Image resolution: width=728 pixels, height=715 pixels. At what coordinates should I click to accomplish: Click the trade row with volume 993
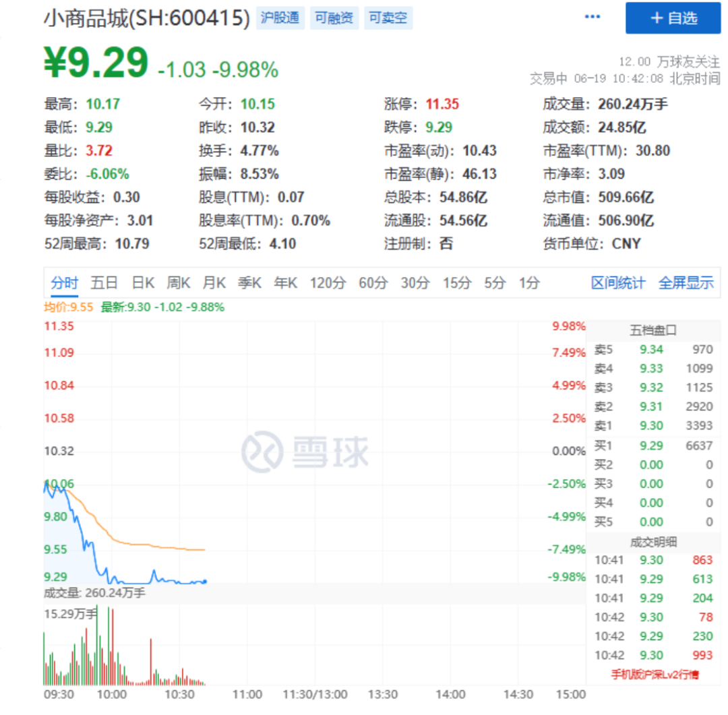coord(653,655)
